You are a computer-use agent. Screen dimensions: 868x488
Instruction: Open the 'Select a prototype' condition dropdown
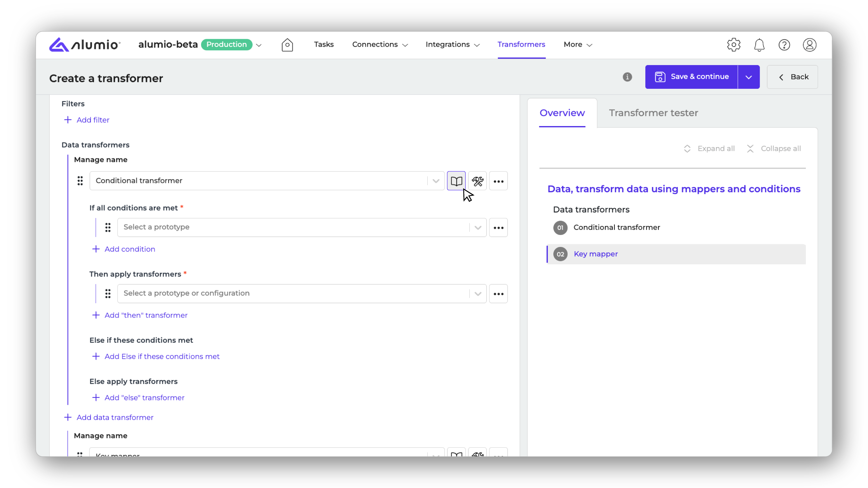coord(301,227)
